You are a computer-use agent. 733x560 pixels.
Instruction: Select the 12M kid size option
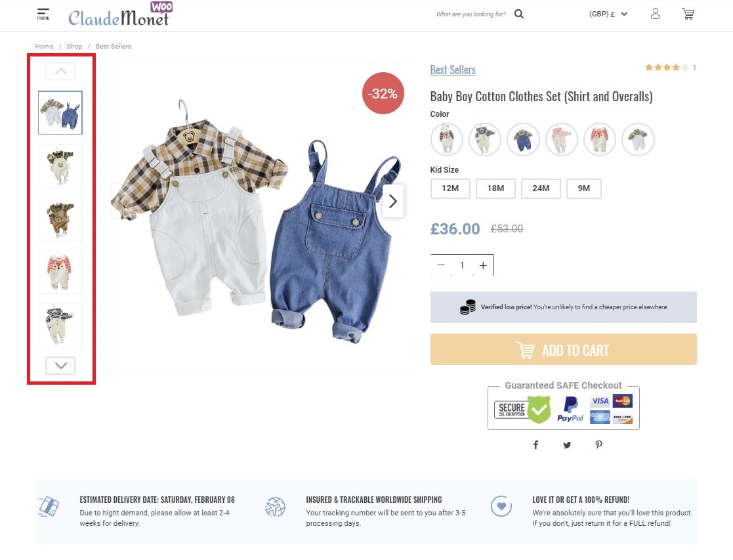tap(450, 188)
